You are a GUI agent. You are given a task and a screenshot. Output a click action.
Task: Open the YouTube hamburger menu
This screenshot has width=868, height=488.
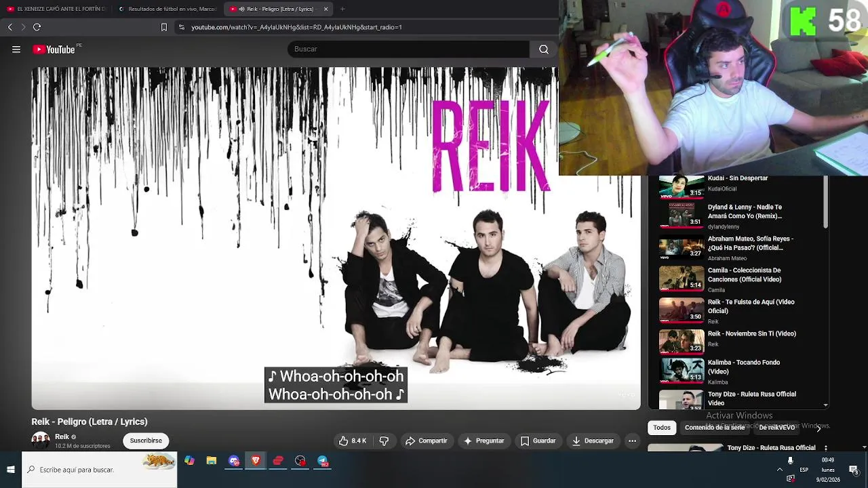(16, 49)
